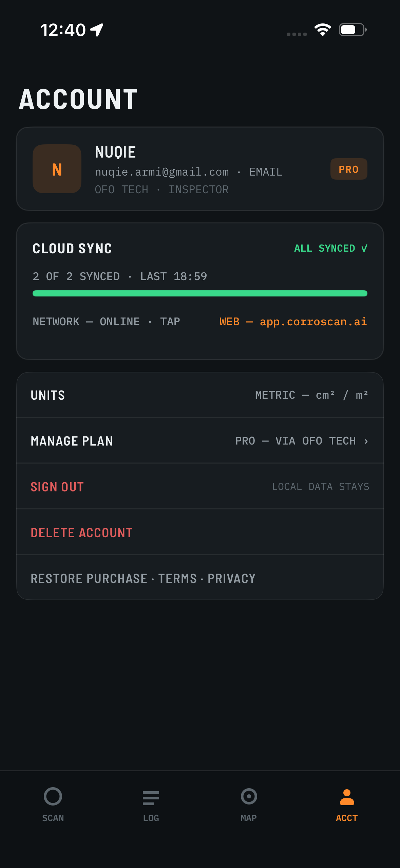Open the Terms link

click(x=178, y=579)
